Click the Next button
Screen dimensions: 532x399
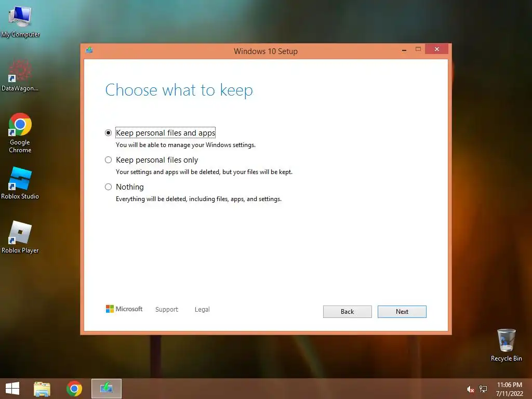coord(402,312)
